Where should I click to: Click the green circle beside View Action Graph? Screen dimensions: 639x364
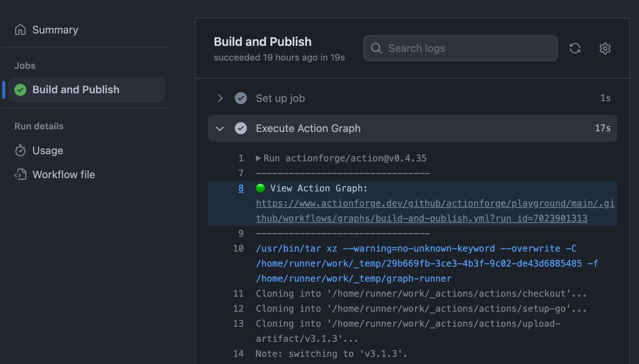[x=260, y=188]
